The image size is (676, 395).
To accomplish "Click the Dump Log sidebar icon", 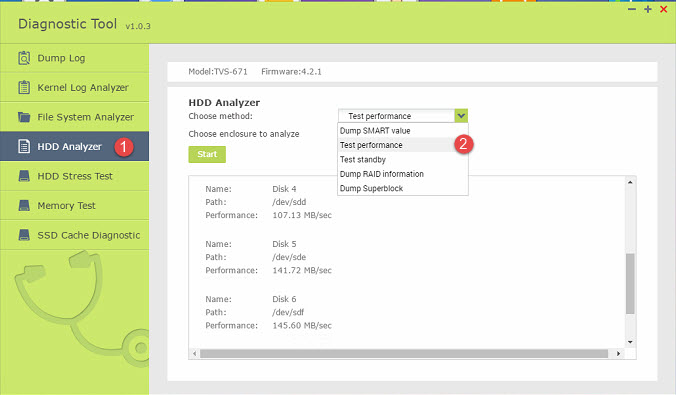I will pos(24,58).
